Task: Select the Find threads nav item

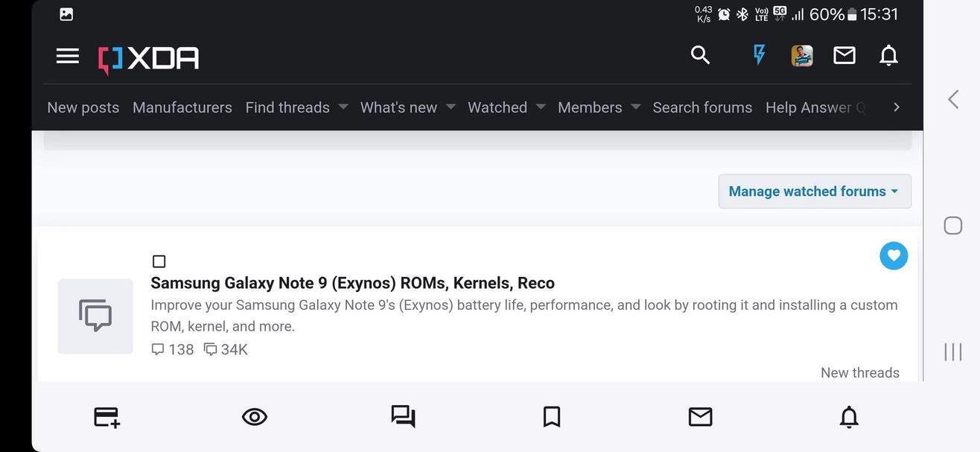Action: coord(287,107)
